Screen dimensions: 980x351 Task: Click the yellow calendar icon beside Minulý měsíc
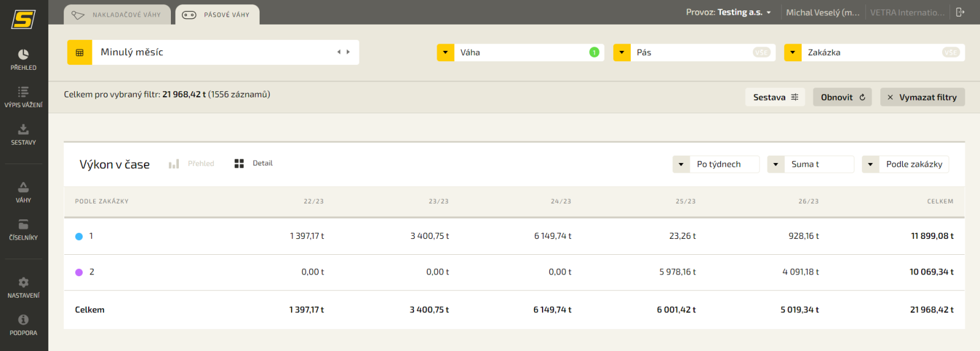[80, 53]
